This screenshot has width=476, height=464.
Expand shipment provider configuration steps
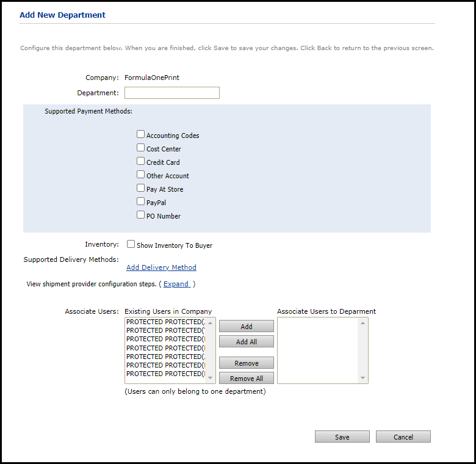click(176, 284)
